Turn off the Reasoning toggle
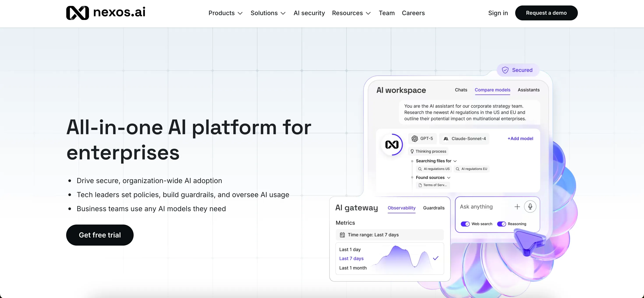This screenshot has width=644, height=298. (x=501, y=224)
